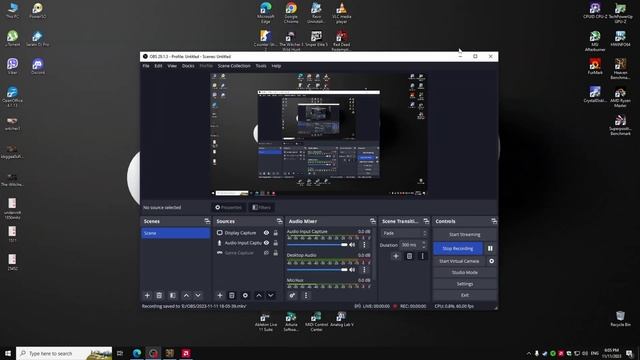Image resolution: width=640 pixels, height=360 pixels.
Task: Open Scene Collection menu
Action: tap(234, 66)
